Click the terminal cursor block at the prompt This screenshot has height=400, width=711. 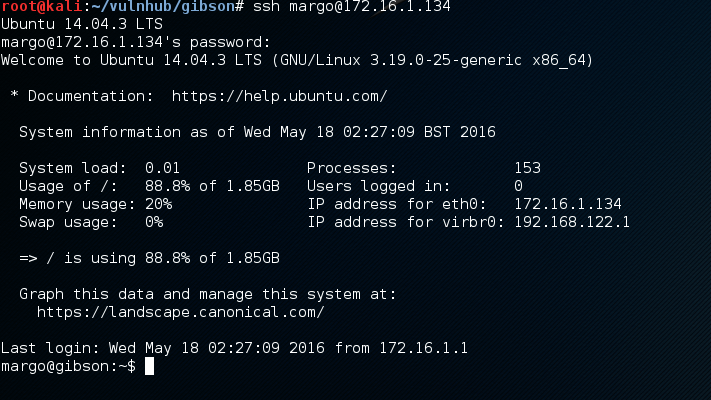pyautogui.click(x=149, y=366)
